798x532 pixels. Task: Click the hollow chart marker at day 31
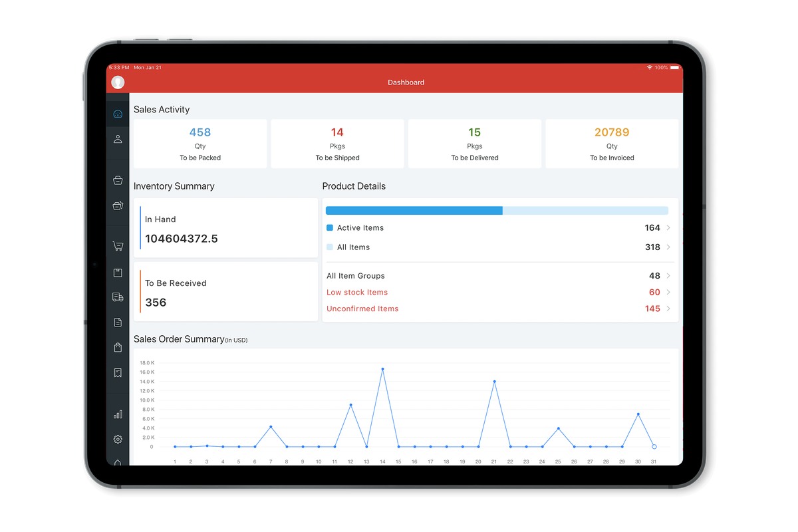click(x=654, y=447)
